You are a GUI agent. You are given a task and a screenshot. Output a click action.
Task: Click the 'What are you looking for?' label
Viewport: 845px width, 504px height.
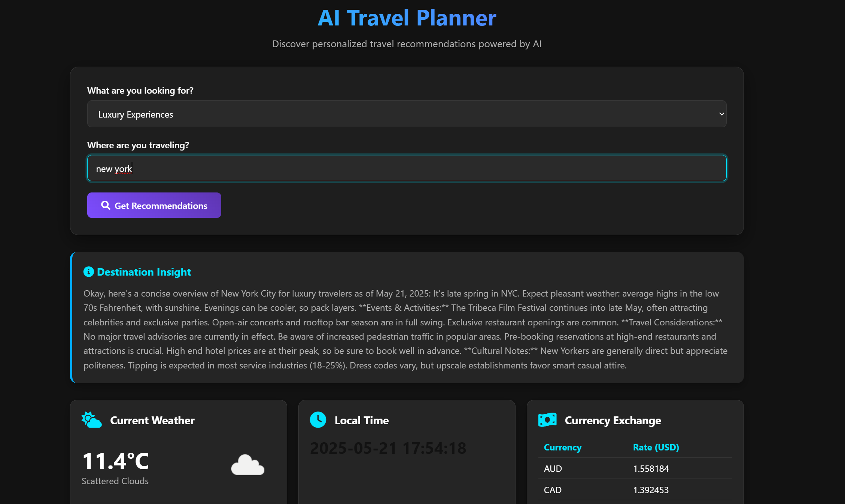[x=140, y=91]
